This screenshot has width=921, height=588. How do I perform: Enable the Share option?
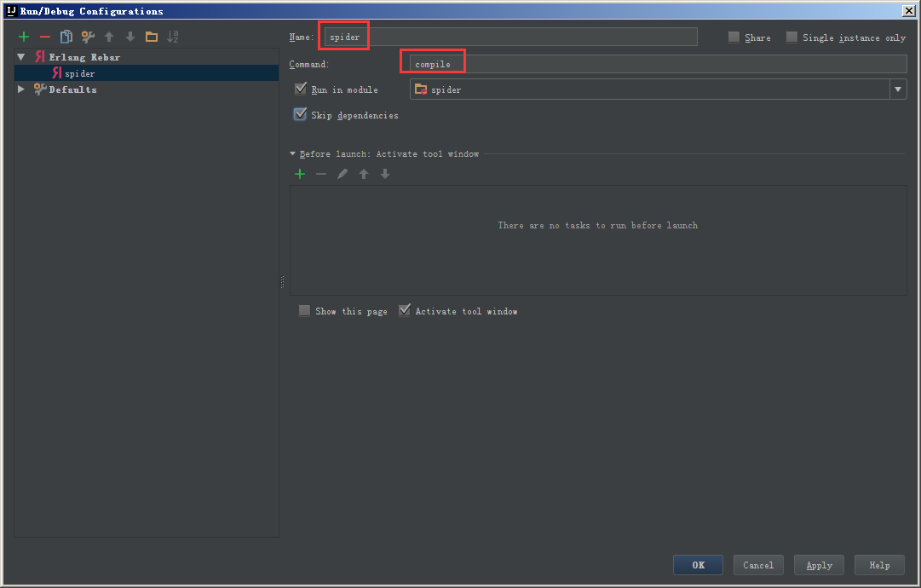(733, 37)
